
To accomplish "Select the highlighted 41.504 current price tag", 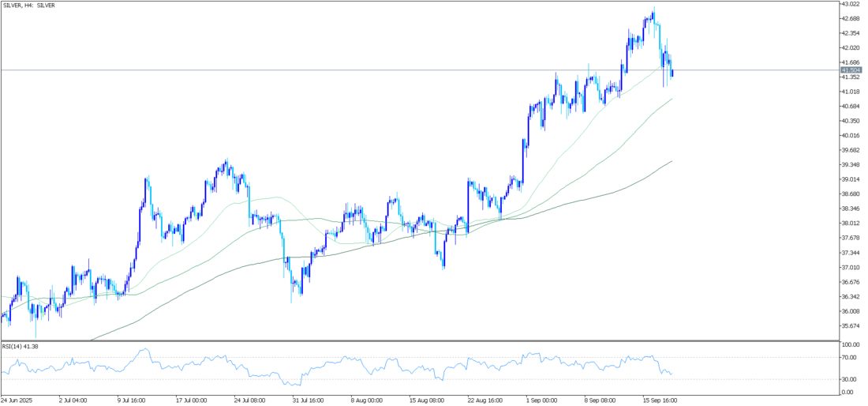I will click(x=851, y=70).
